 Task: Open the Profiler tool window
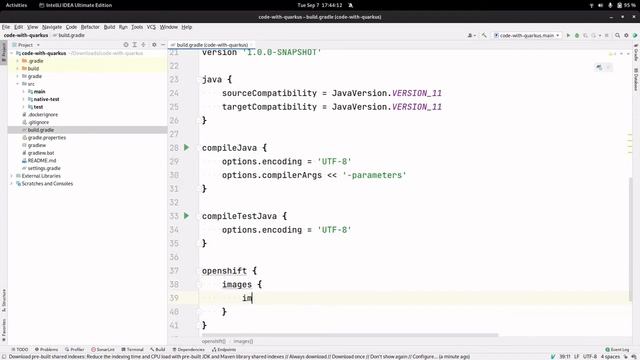[x=74, y=349]
